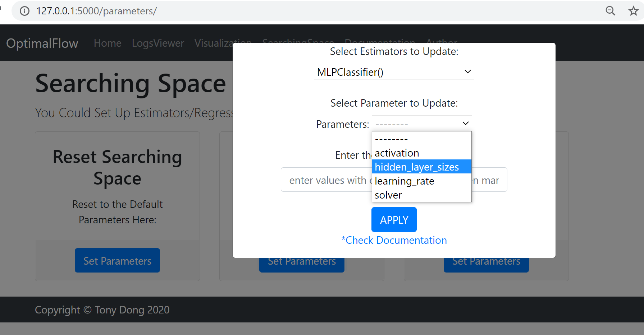The height and width of the screenshot is (335, 644).
Task: Click the address bar URL
Action: click(96, 11)
